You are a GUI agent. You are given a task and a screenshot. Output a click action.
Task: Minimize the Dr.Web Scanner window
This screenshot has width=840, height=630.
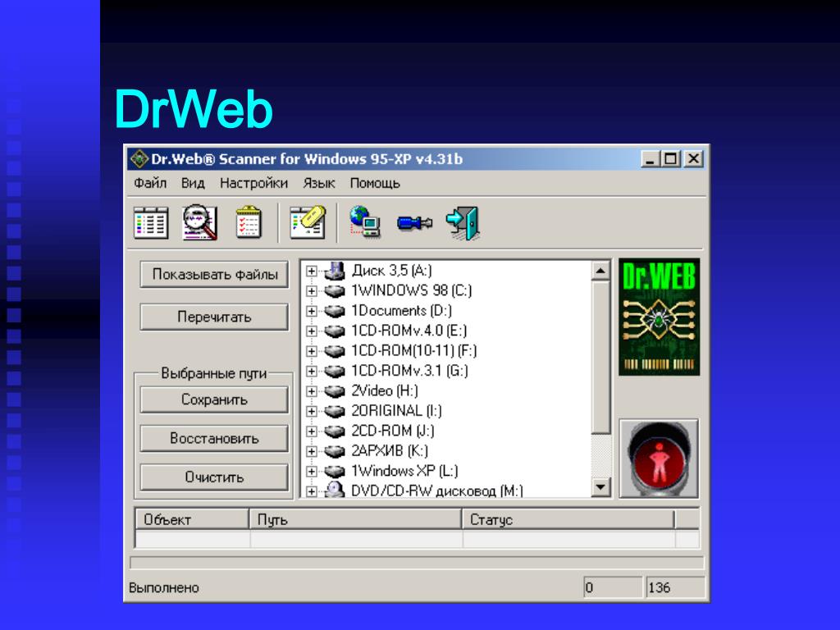tap(650, 158)
